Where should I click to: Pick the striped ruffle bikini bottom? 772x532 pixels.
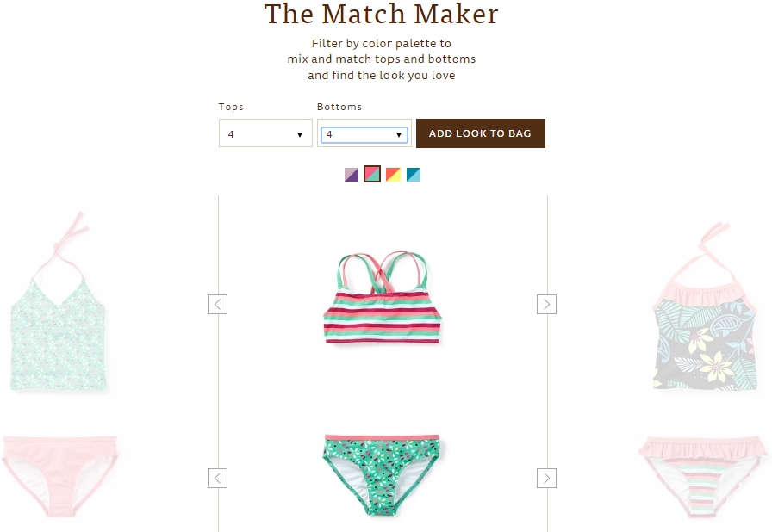[x=705, y=476]
